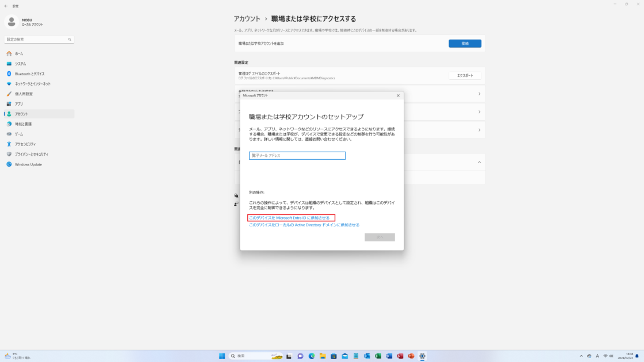This screenshot has height=362, width=644.
Task: Click the taskbar 検索 search box
Action: [256, 356]
